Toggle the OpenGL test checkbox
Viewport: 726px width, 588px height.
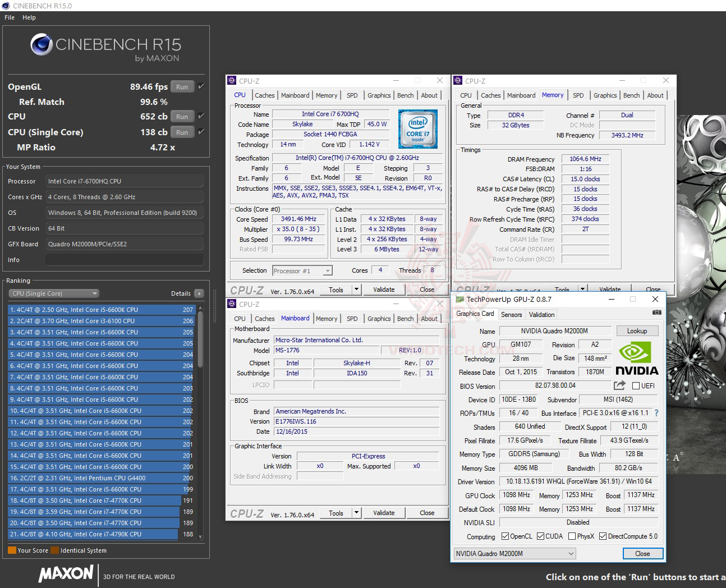[201, 86]
